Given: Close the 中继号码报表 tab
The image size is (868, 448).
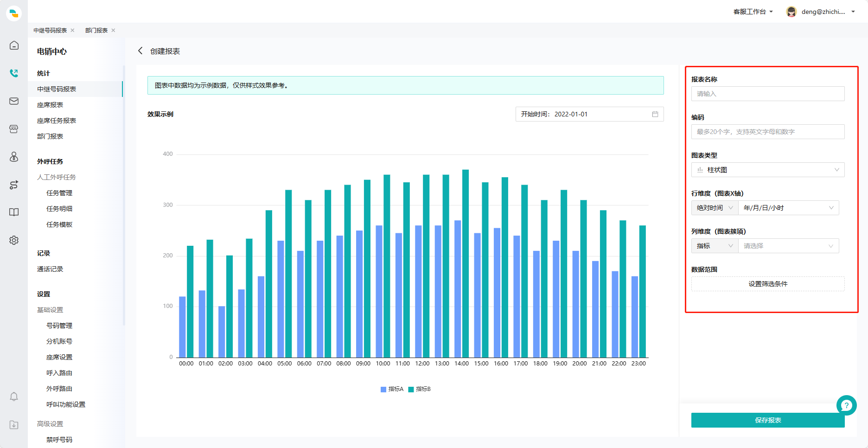Looking at the screenshot, I should [72, 30].
